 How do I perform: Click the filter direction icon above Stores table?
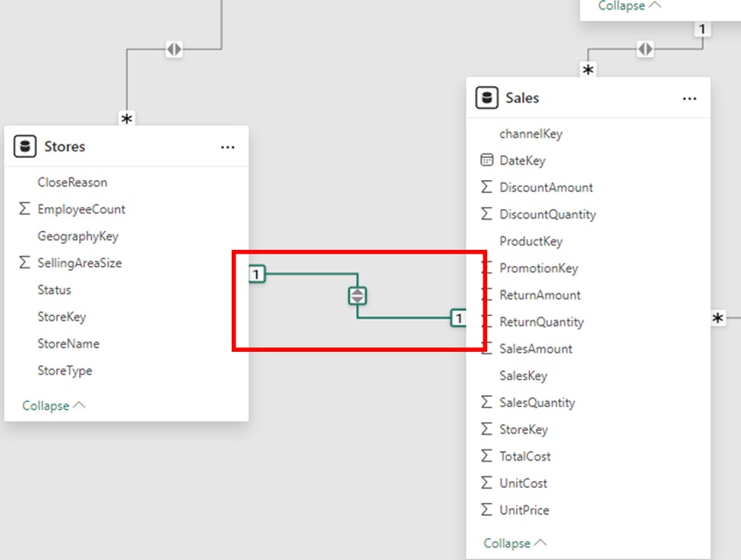[174, 49]
